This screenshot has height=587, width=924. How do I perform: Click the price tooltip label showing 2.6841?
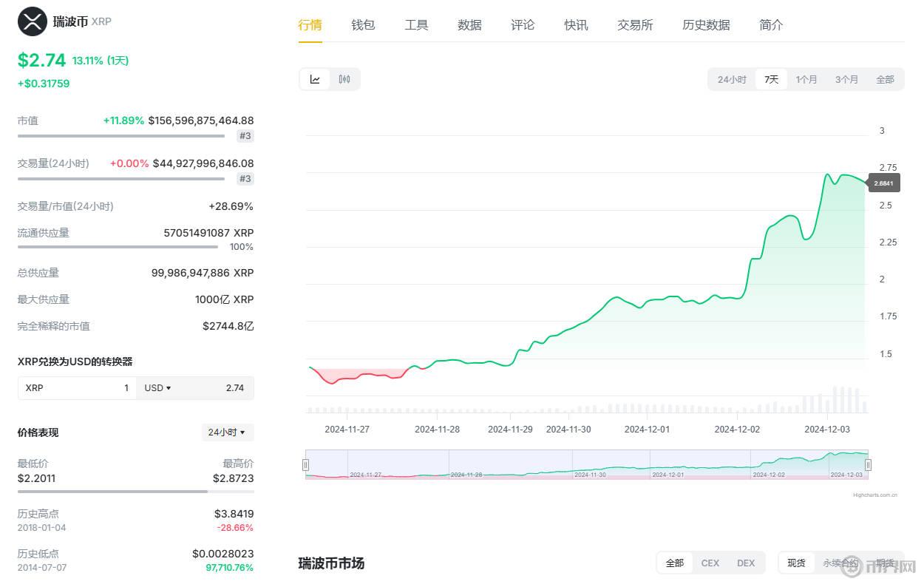click(884, 183)
